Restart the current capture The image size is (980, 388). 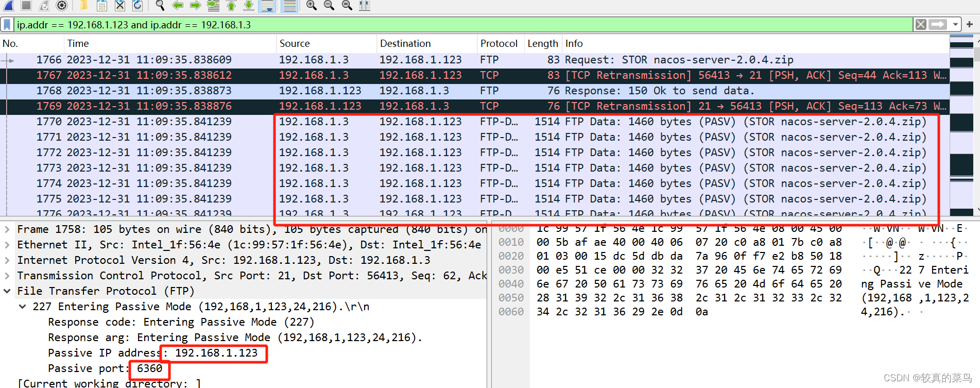click(44, 5)
